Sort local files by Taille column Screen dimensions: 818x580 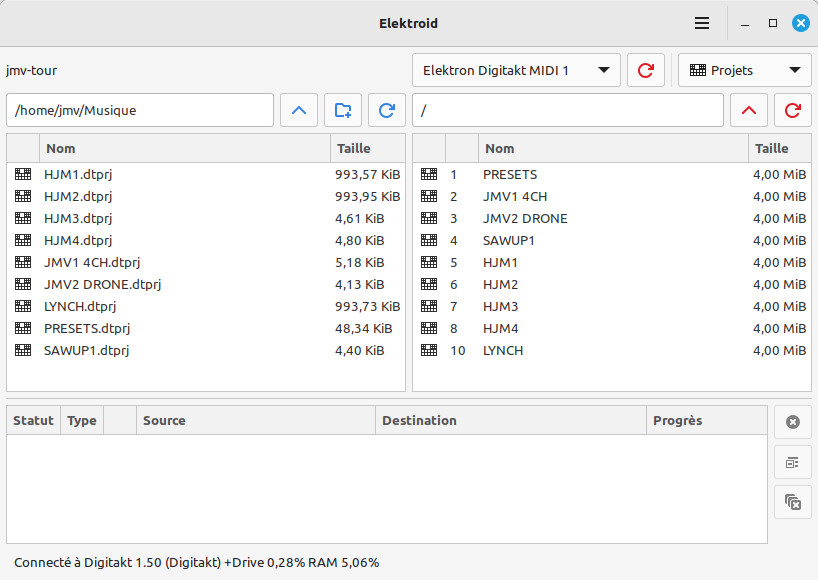coord(368,148)
